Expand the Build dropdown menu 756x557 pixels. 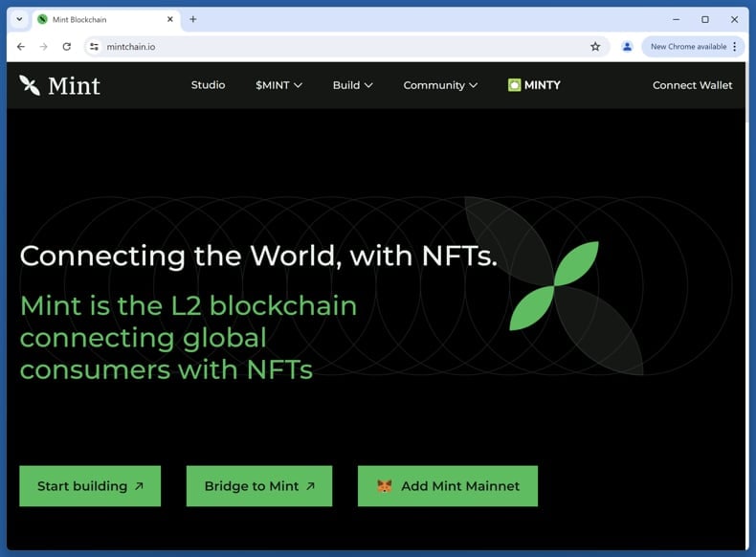(x=352, y=85)
